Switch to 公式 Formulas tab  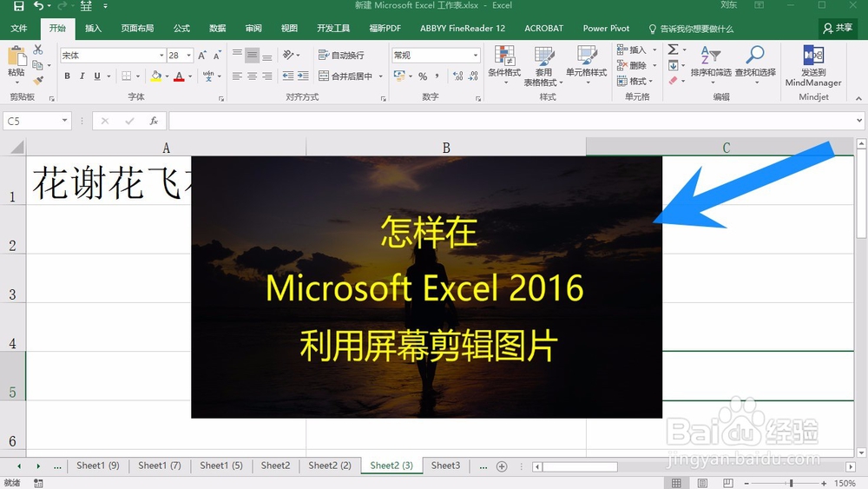181,29
